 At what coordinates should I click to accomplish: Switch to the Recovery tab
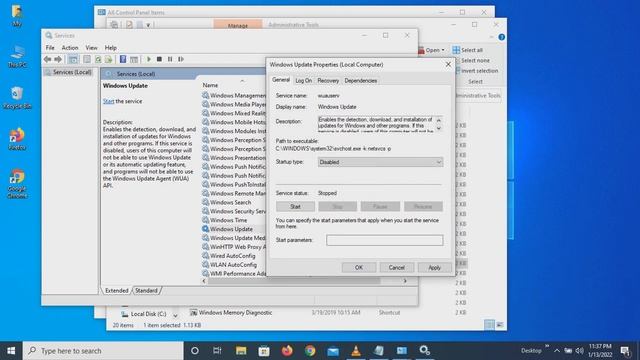[x=328, y=80]
